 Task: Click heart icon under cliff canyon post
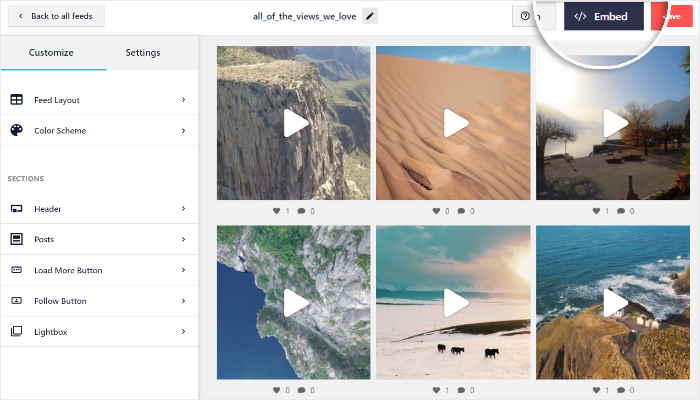(277, 211)
